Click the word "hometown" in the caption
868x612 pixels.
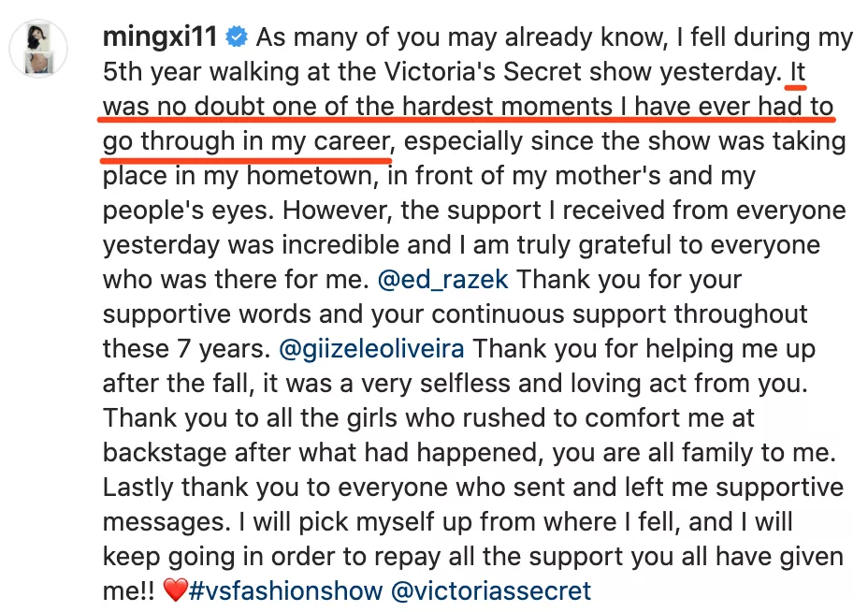pyautogui.click(x=312, y=176)
